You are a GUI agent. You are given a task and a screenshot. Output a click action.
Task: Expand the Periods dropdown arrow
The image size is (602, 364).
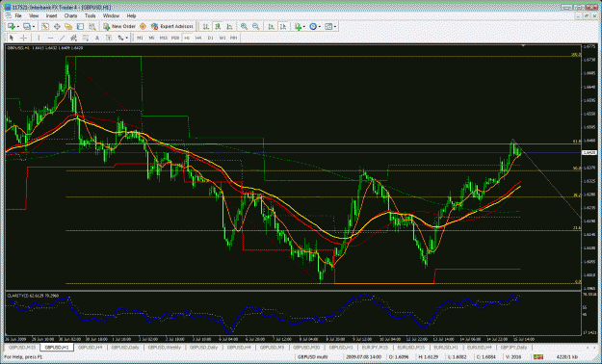320,27
